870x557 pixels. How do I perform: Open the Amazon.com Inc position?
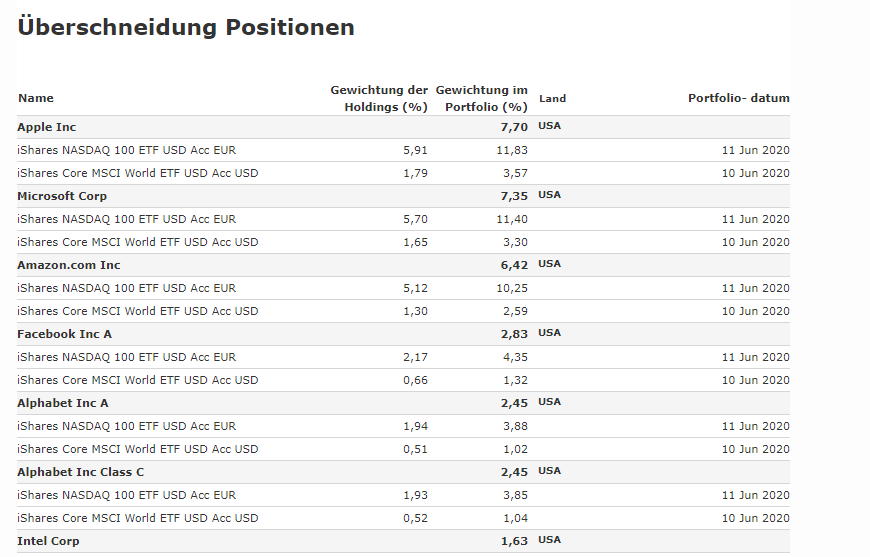[67, 265]
